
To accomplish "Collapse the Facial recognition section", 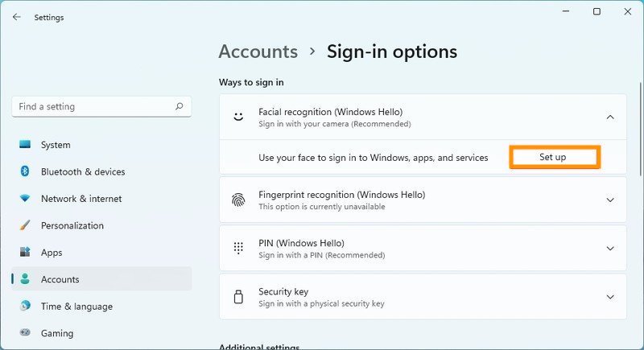I will pyautogui.click(x=610, y=117).
